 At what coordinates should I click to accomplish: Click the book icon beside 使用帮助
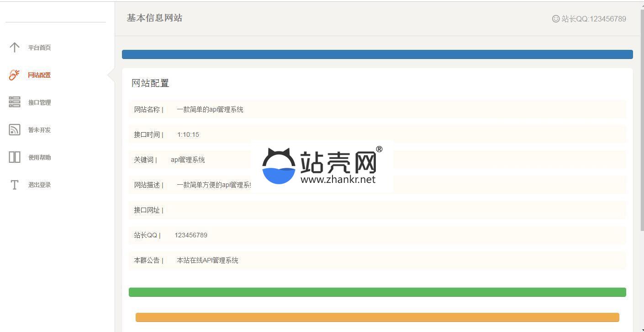15,157
